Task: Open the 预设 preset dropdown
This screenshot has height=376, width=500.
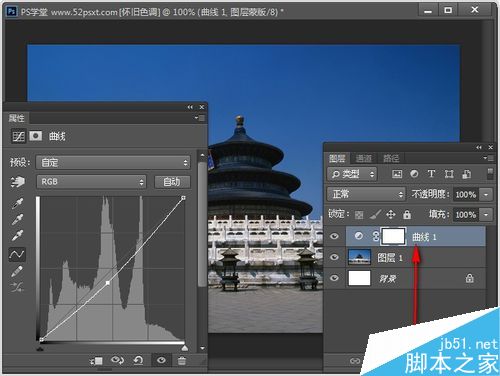Action: point(113,163)
